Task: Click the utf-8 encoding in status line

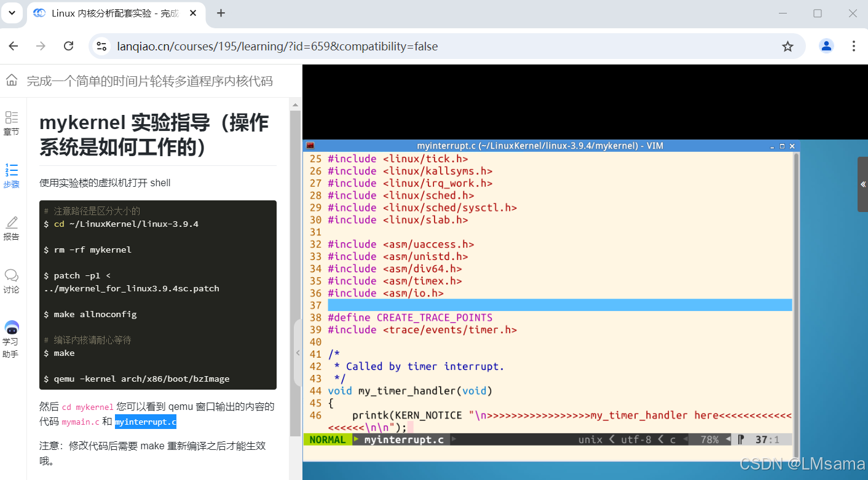Action: click(635, 439)
